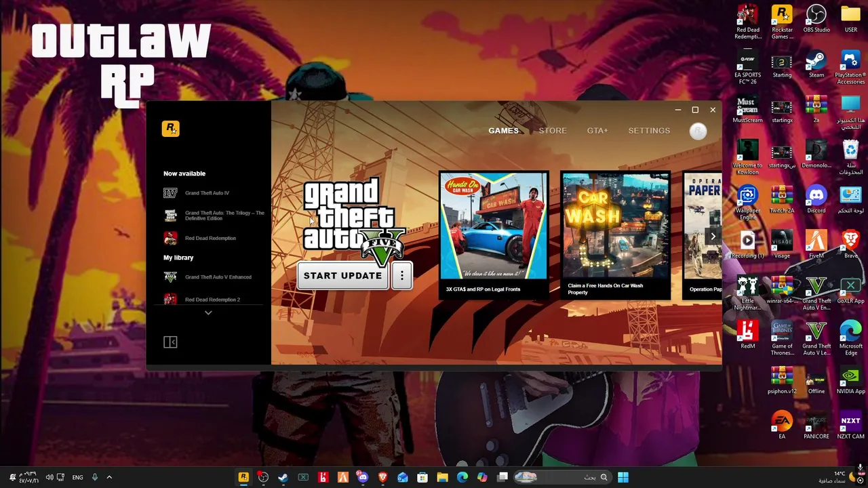The height and width of the screenshot is (488, 868).
Task: Click the 'Claim a Free Hands On Car Wash Property' caption
Action: 605,289
